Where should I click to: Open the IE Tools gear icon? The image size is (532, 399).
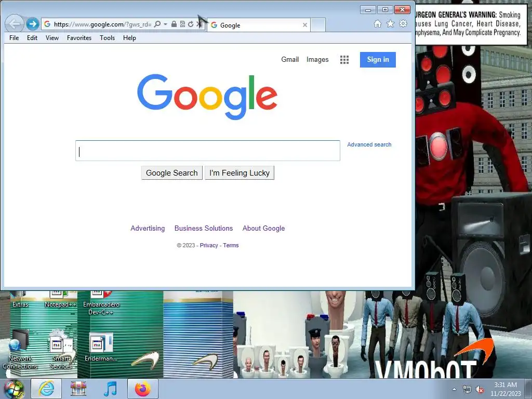tap(403, 24)
